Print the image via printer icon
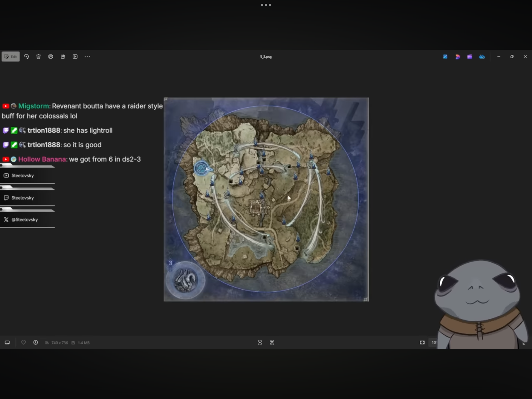Viewport: 532px width, 399px height. tap(51, 57)
